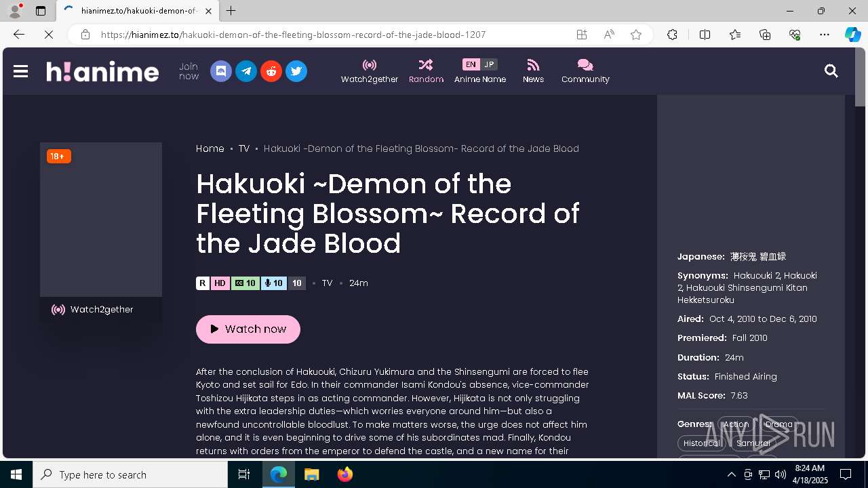868x488 pixels.
Task: Open the Reddit join link
Action: (x=271, y=71)
